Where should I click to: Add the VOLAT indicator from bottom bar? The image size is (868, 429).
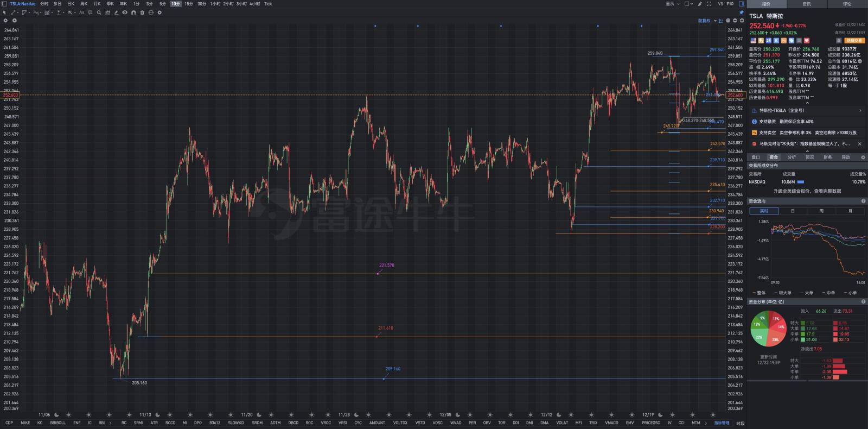pos(562,422)
